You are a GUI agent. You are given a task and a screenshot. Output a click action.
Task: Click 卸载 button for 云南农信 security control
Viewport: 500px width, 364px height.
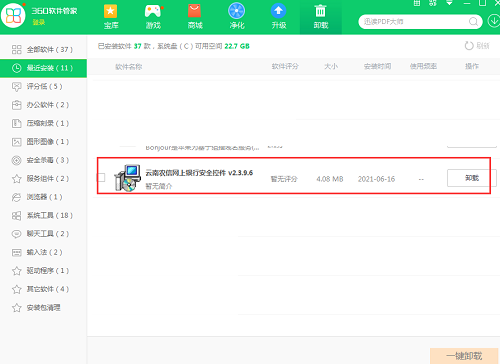tap(472, 178)
